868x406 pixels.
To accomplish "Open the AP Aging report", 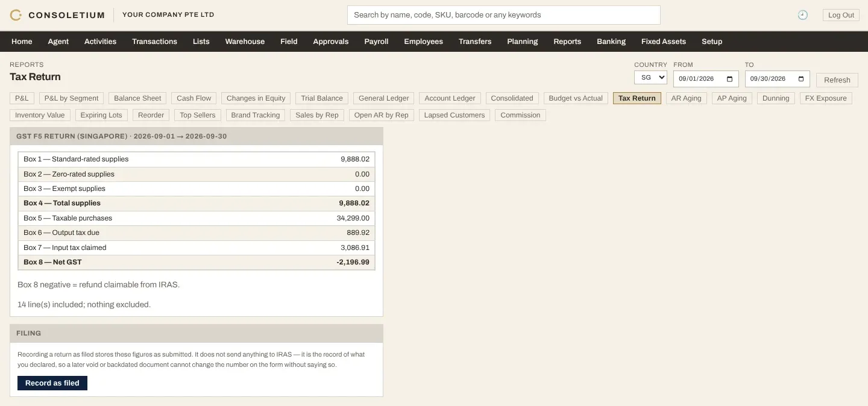I will (x=732, y=98).
